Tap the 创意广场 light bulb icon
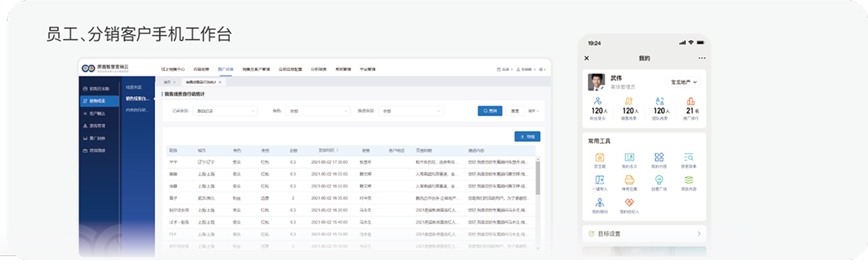 (659, 180)
